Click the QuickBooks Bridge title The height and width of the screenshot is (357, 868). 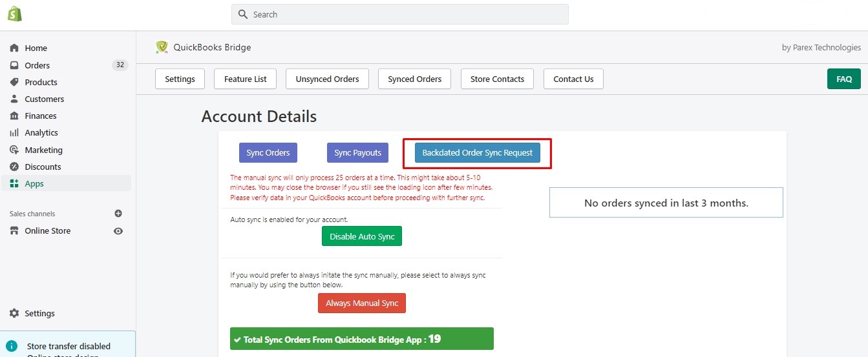(212, 47)
